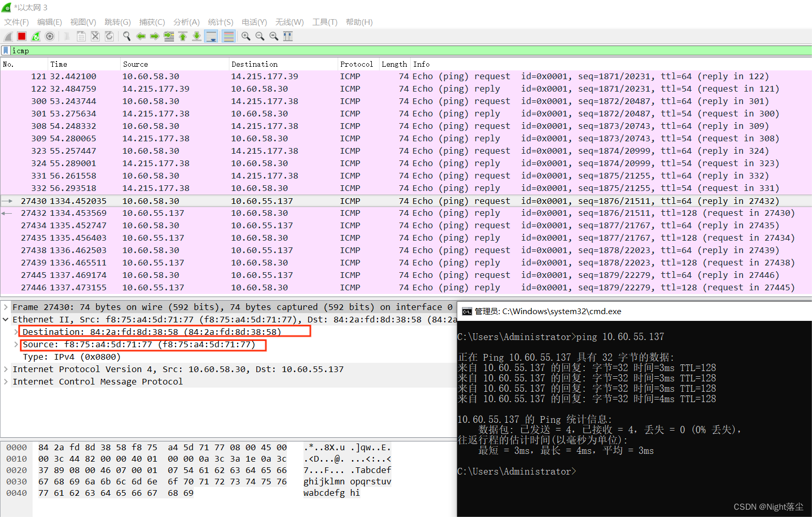Reload the capture file icon
This screenshot has width=812, height=517.
point(109,36)
